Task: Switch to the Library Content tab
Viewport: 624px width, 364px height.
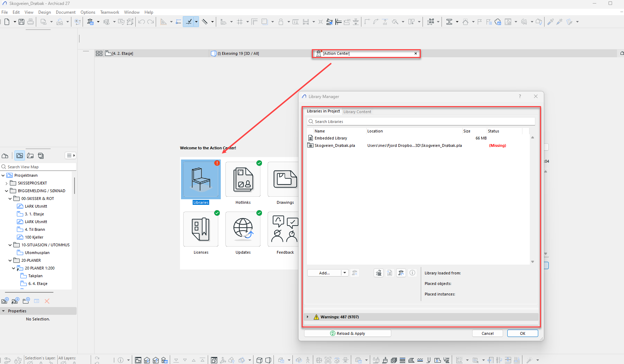Action: tap(357, 112)
